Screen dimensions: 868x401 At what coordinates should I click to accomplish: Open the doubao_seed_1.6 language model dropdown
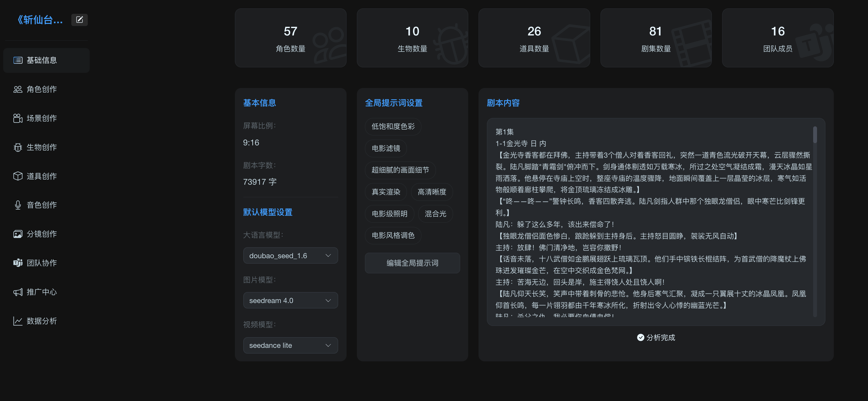click(x=290, y=256)
